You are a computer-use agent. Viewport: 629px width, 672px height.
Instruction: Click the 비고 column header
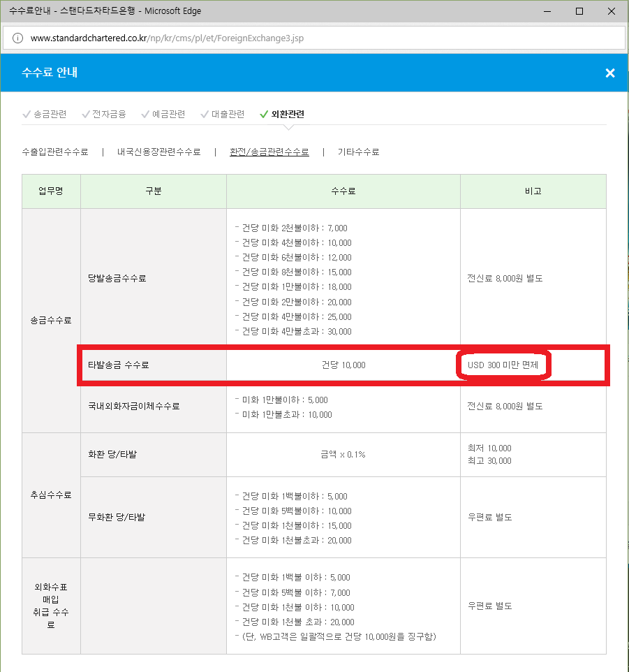533,191
